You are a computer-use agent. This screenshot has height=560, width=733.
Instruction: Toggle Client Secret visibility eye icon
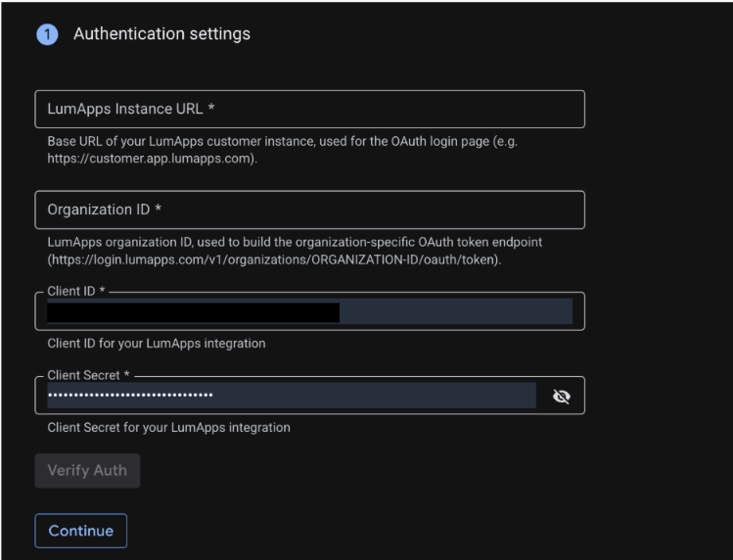[x=561, y=397]
